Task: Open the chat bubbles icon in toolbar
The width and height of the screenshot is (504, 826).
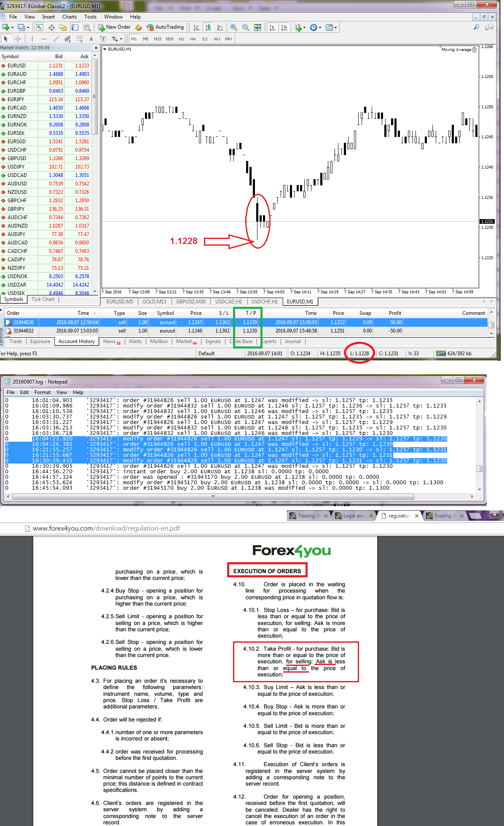Action: coord(490,27)
